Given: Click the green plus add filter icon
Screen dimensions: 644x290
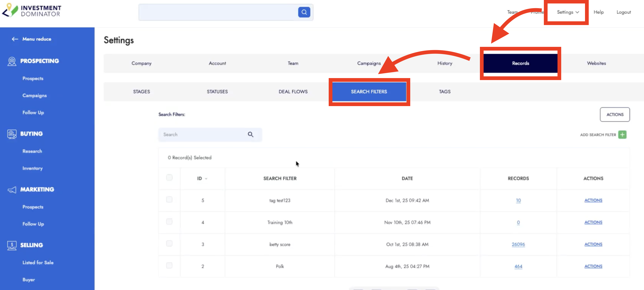Looking at the screenshot, I should [x=622, y=135].
